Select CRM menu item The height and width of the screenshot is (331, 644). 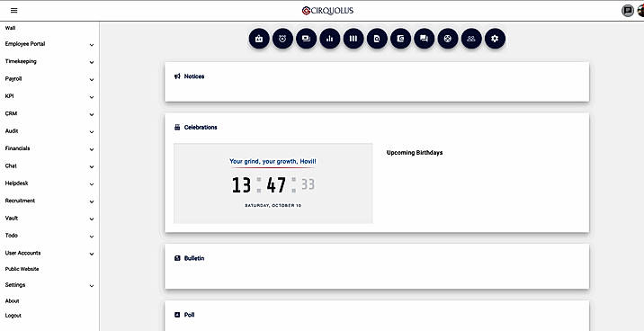tap(11, 113)
